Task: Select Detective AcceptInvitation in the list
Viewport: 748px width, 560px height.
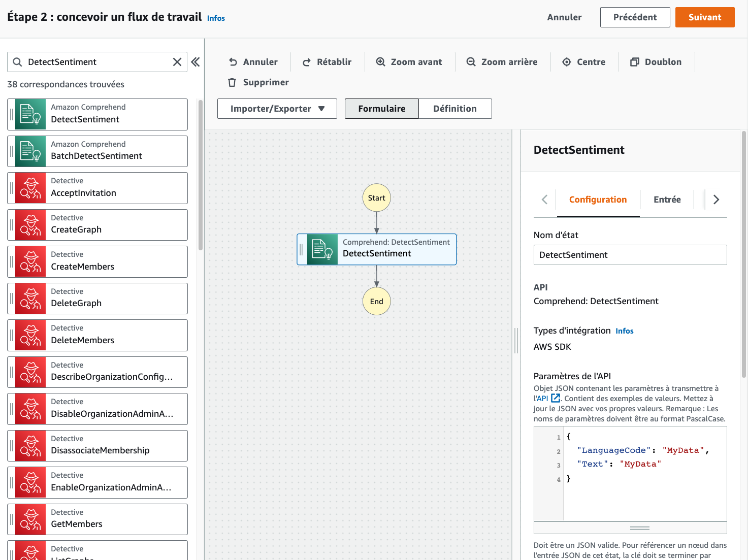Action: (97, 188)
